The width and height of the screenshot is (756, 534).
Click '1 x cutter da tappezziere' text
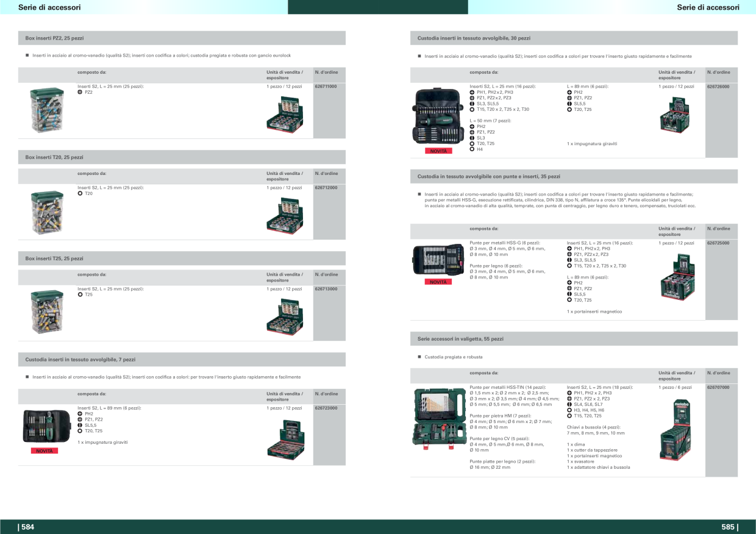(592, 450)
